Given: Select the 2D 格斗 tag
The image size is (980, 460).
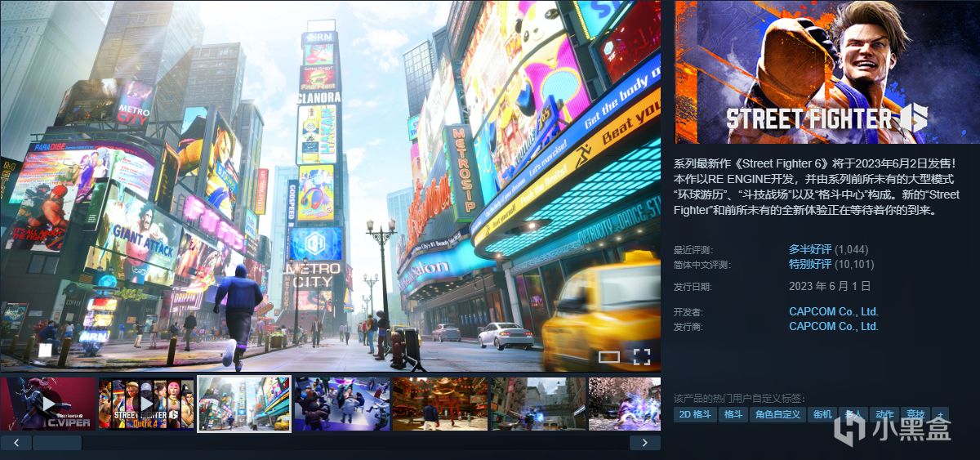Looking at the screenshot, I should [695, 415].
